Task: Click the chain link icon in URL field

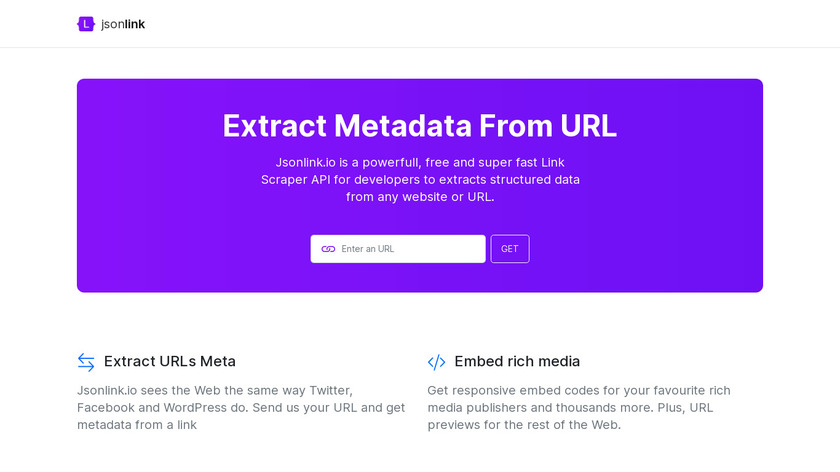Action: point(328,249)
